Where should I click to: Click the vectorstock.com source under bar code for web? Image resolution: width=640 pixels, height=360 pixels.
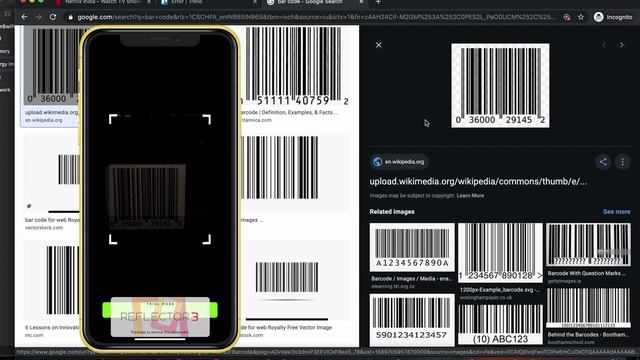tap(44, 228)
